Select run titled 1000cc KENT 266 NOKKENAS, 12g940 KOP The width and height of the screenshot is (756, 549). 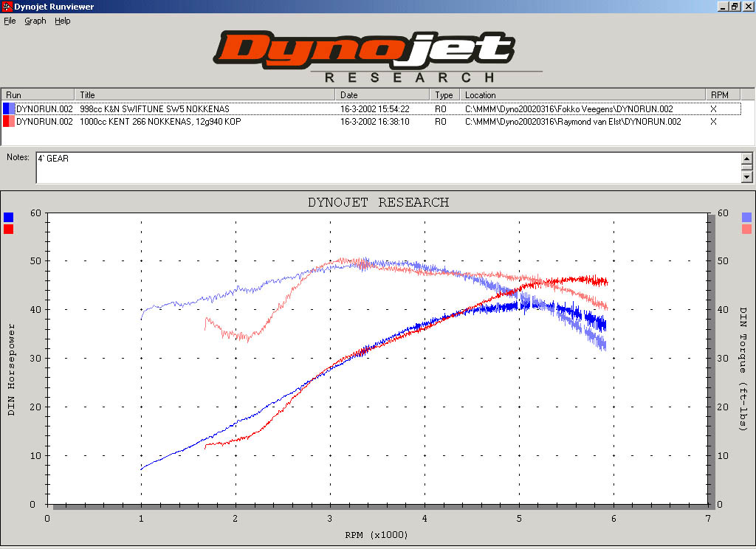[160, 122]
